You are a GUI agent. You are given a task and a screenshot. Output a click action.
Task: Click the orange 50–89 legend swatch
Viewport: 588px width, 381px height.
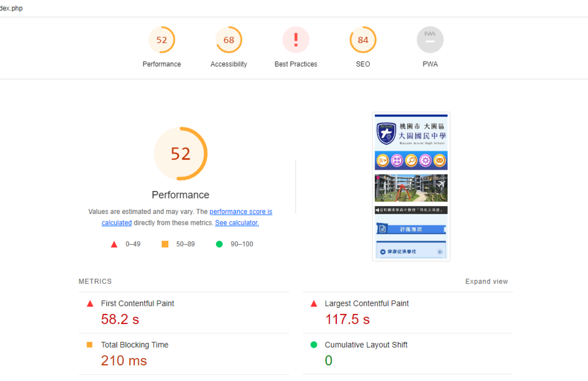165,244
